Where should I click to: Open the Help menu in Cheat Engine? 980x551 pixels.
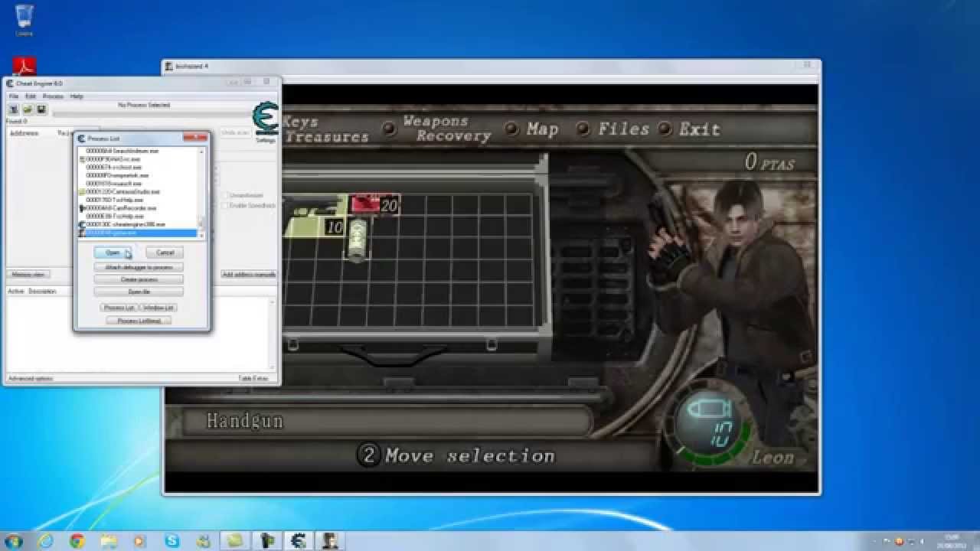(77, 96)
